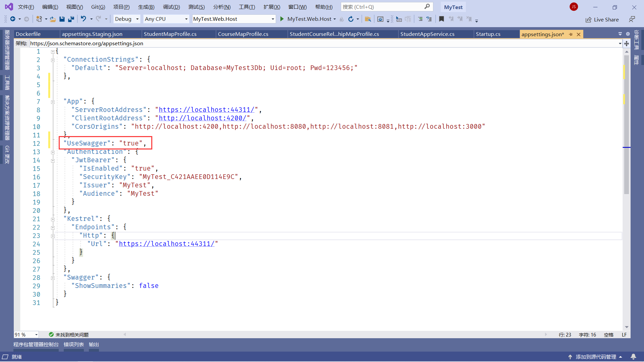Click the split editor icon near schema bar
Image resolution: width=644 pixels, height=362 pixels.
pos(627,43)
